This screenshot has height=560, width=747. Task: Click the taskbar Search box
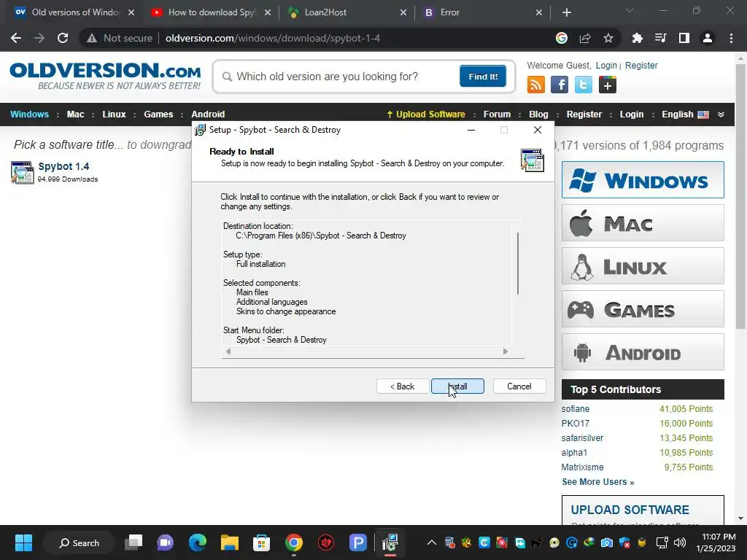(79, 542)
